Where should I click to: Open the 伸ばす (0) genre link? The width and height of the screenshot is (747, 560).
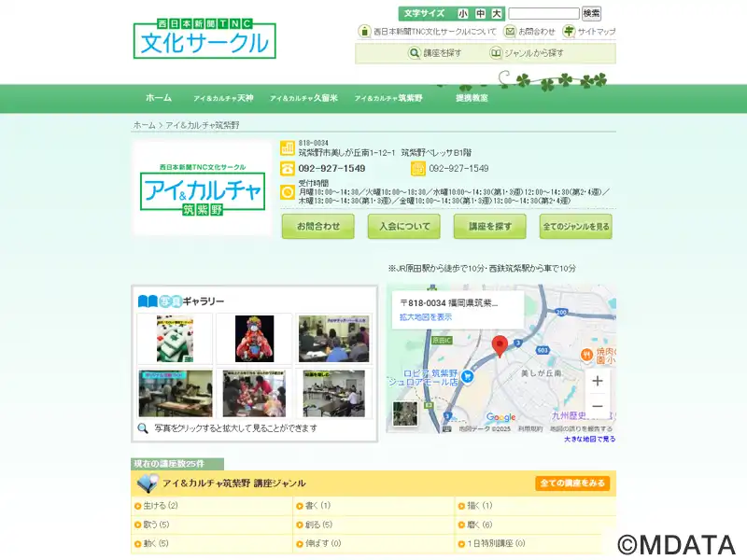pyautogui.click(x=323, y=543)
